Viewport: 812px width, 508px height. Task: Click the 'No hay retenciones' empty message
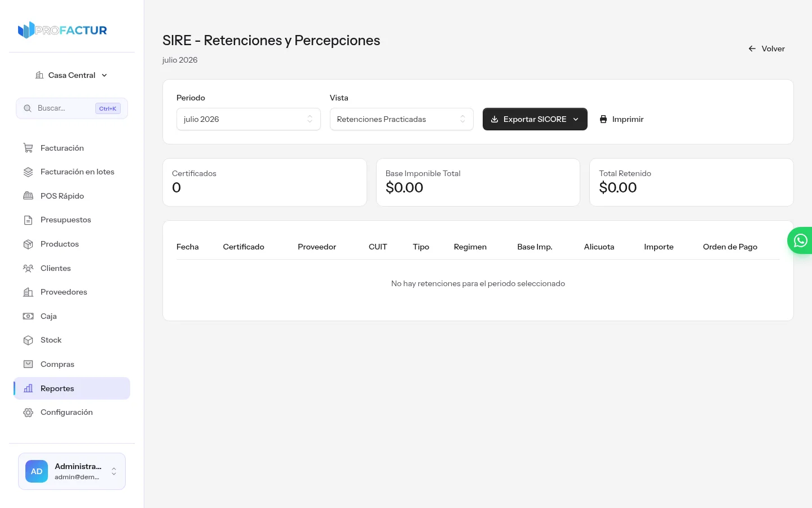(x=478, y=283)
